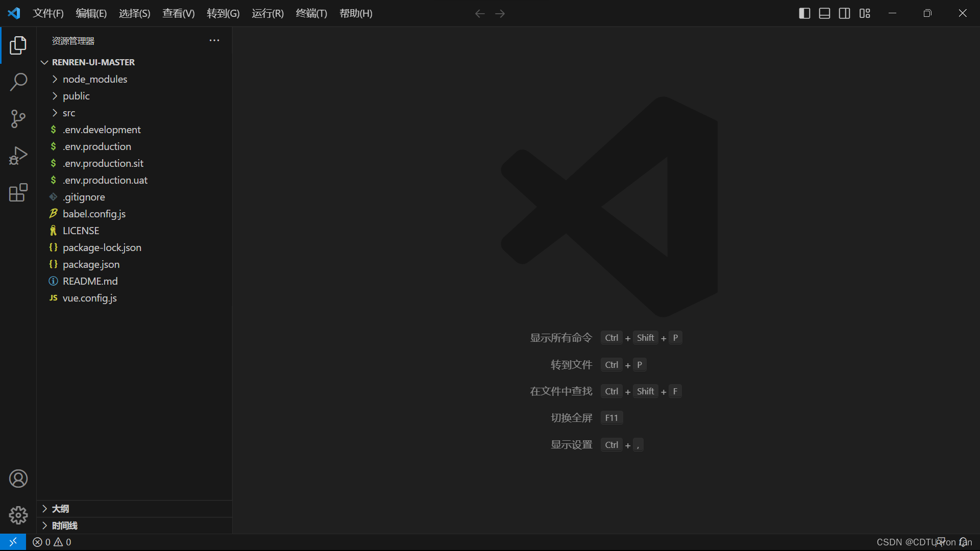
Task: Open the vue.config.js file
Action: [89, 298]
